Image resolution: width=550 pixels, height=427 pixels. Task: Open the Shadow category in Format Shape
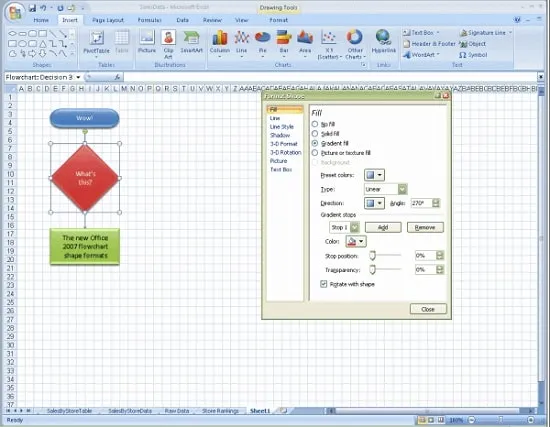(x=280, y=135)
